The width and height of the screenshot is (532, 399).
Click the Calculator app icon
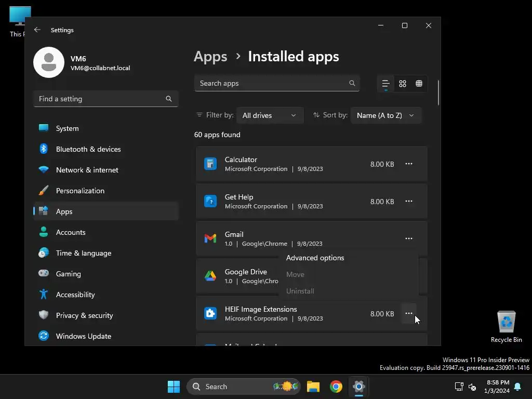(x=210, y=164)
